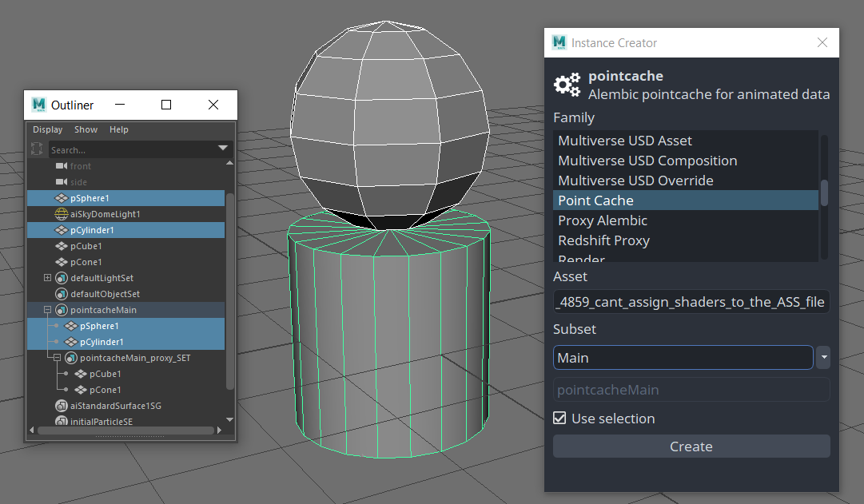Open the Show menu in Outliner
The height and width of the screenshot is (504, 864).
click(x=86, y=129)
